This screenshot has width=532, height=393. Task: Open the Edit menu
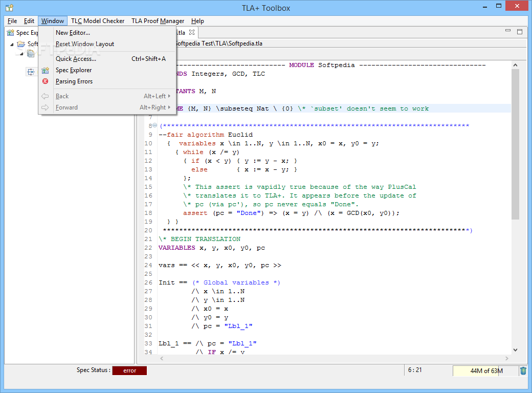coord(29,20)
